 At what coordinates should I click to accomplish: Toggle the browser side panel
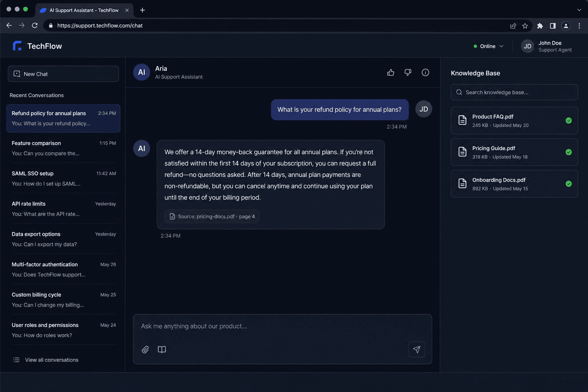pyautogui.click(x=553, y=26)
